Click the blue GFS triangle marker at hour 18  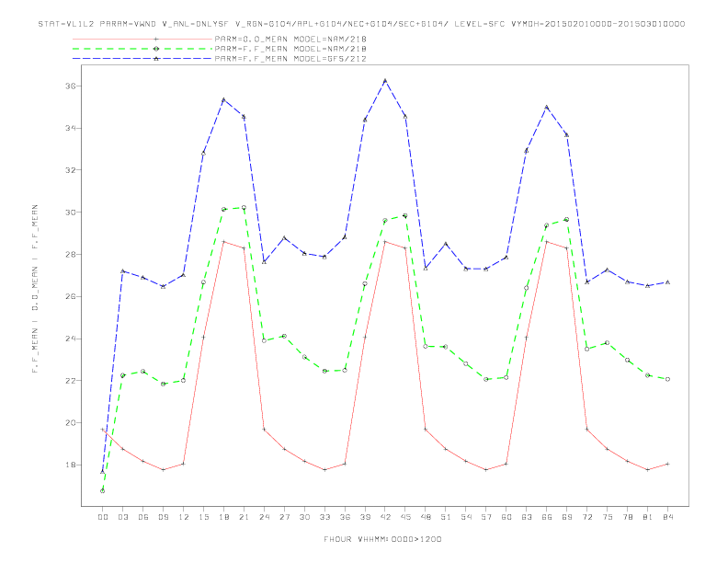tap(223, 99)
